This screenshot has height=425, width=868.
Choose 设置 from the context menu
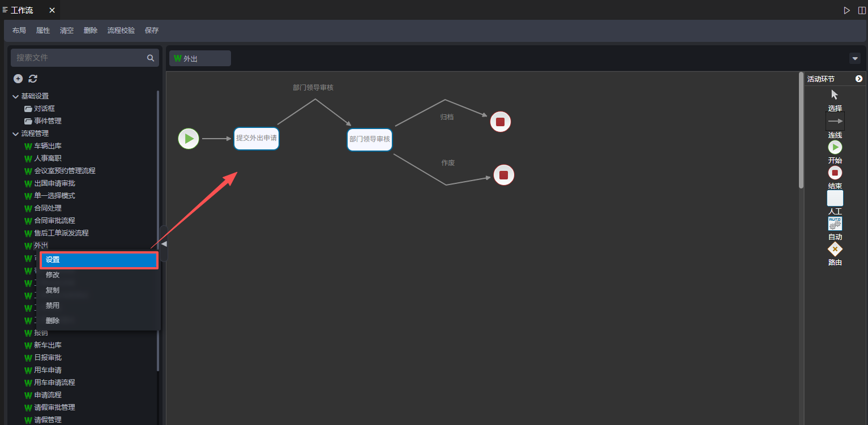pos(99,260)
